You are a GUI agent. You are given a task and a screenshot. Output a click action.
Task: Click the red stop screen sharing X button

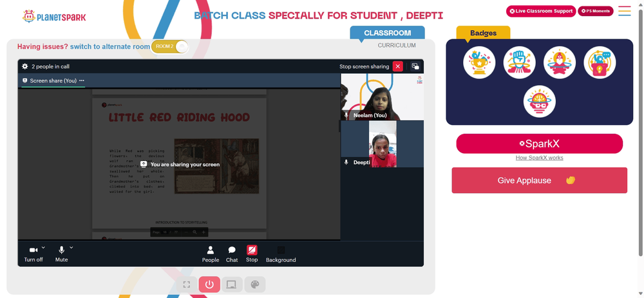click(397, 66)
